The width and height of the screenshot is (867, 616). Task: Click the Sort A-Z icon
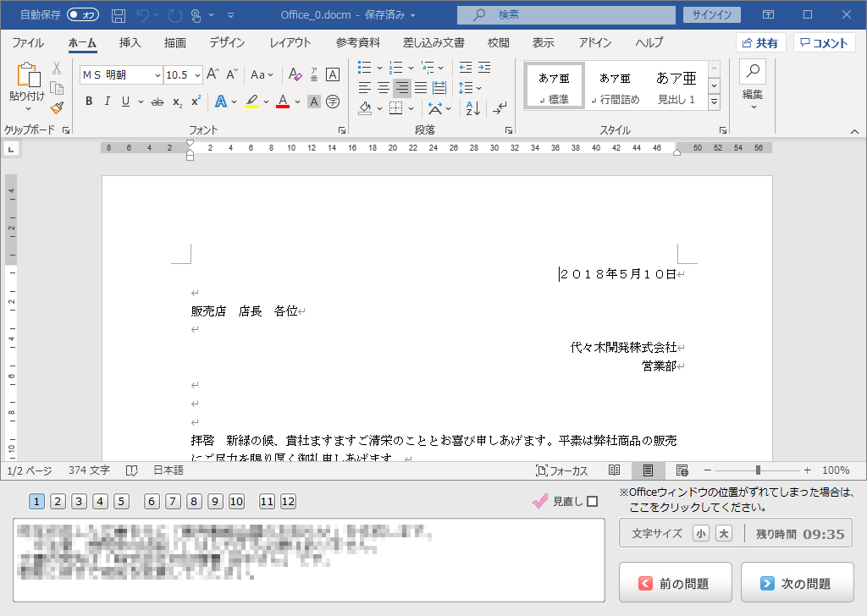point(472,107)
